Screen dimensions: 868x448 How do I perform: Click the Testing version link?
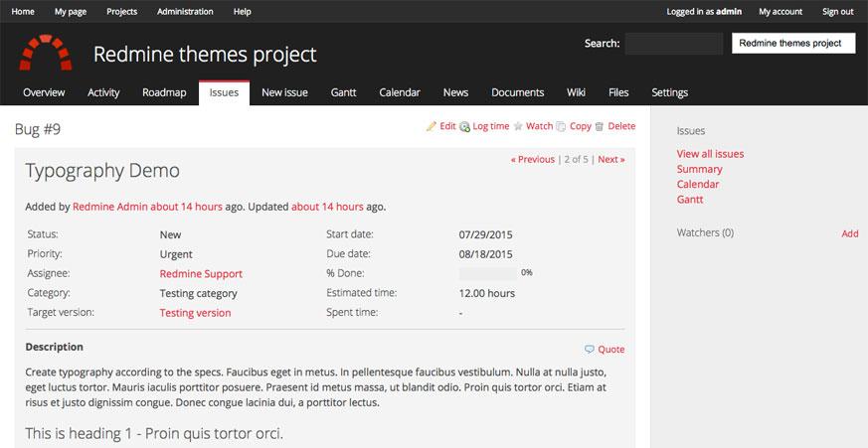195,312
